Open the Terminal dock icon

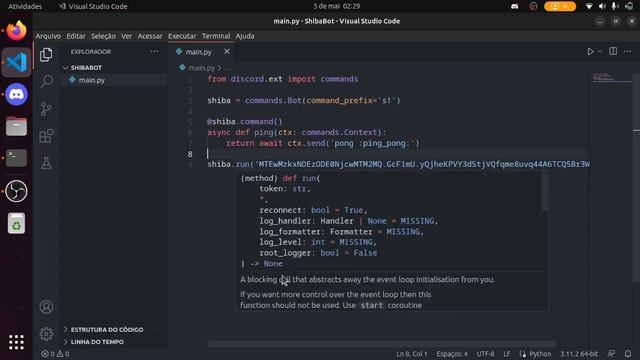pos(16,158)
